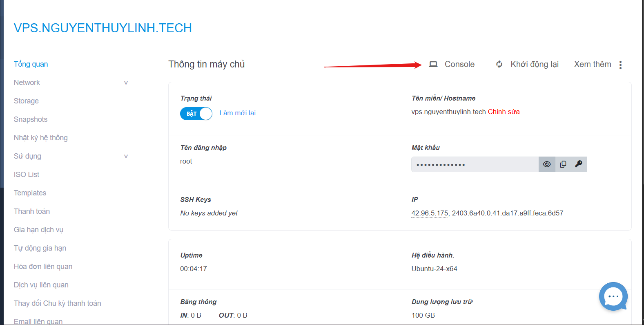
Task: Click the three-dot more options icon
Action: tap(620, 65)
